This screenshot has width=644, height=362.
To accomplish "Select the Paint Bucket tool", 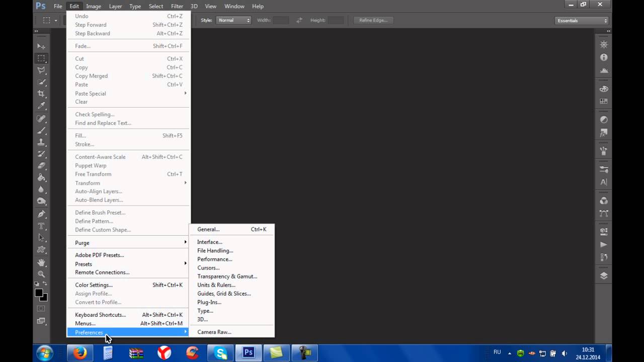I will [x=42, y=177].
